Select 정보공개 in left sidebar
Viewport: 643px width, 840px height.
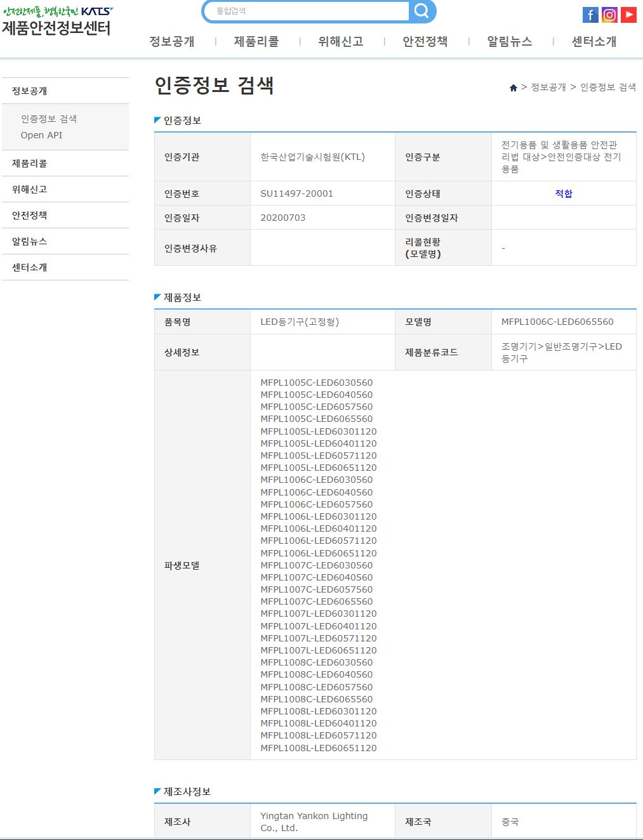coord(65,91)
